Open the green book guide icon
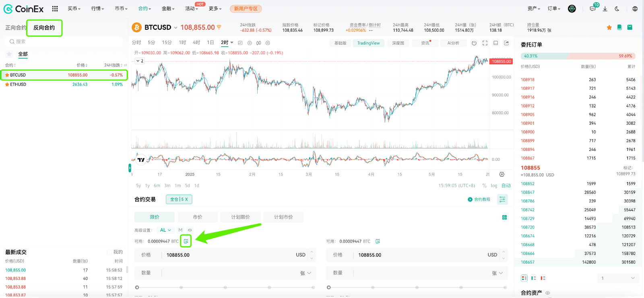This screenshot has height=298, width=644. [x=619, y=27]
